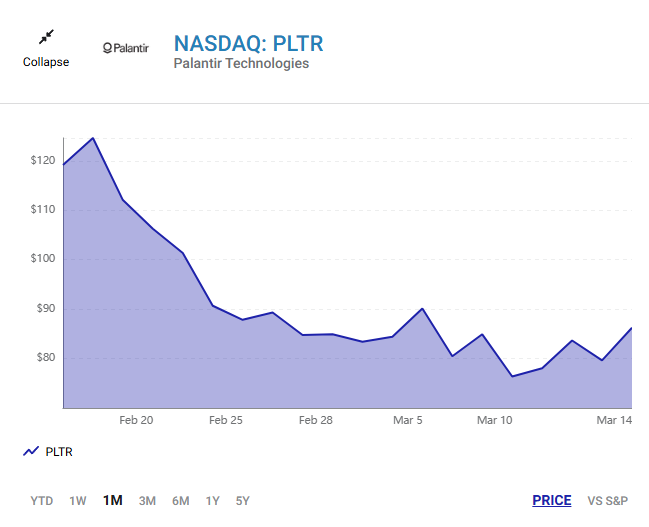This screenshot has height=527, width=649.
Task: Select the 5Y time range
Action: tap(243, 501)
